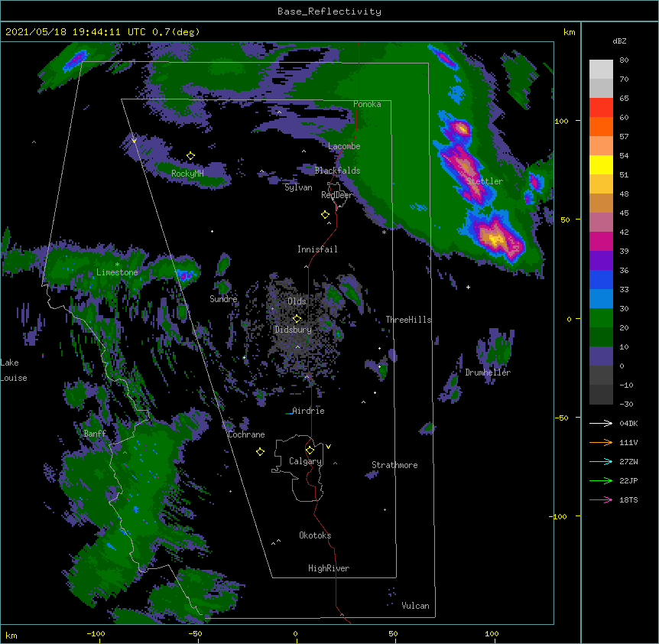Click the Innisfail town label
659x644 pixels.
(317, 249)
